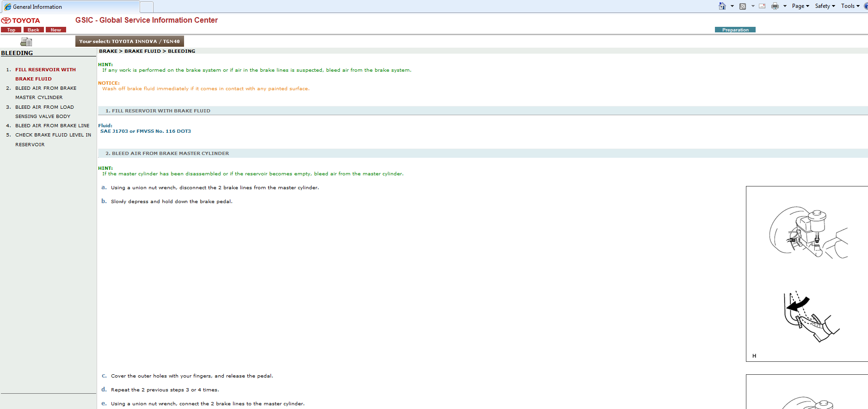Click the Preparation button
This screenshot has width=868, height=409.
pos(735,30)
